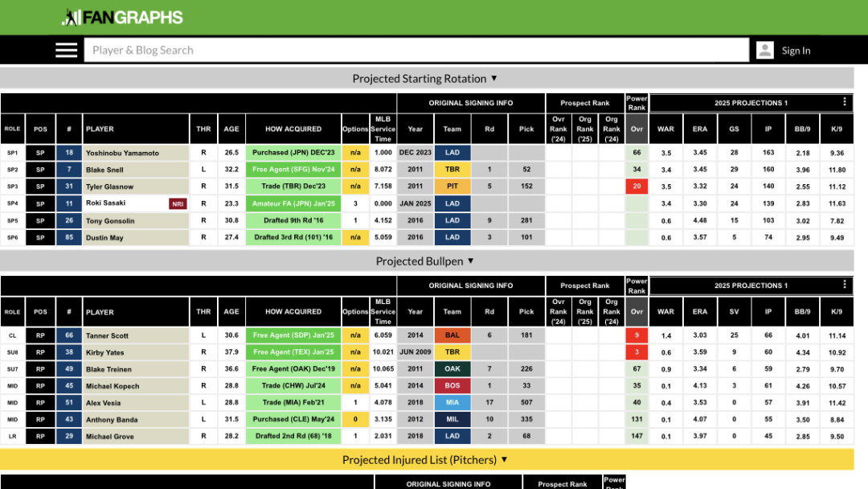Viewport: 868px width, 489px height.
Task: Open Blake Snell's player page
Action: click(x=104, y=170)
